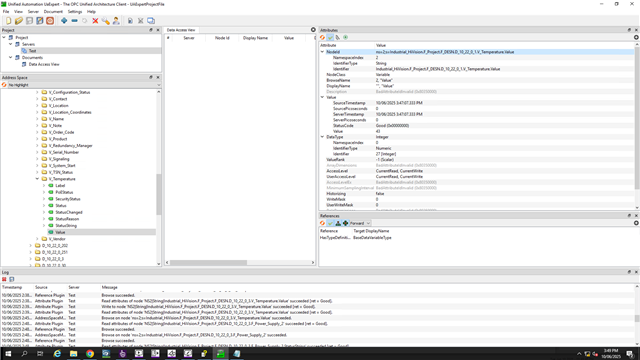Disconnect the server with the red X icon

pyautogui.click(x=95, y=20)
